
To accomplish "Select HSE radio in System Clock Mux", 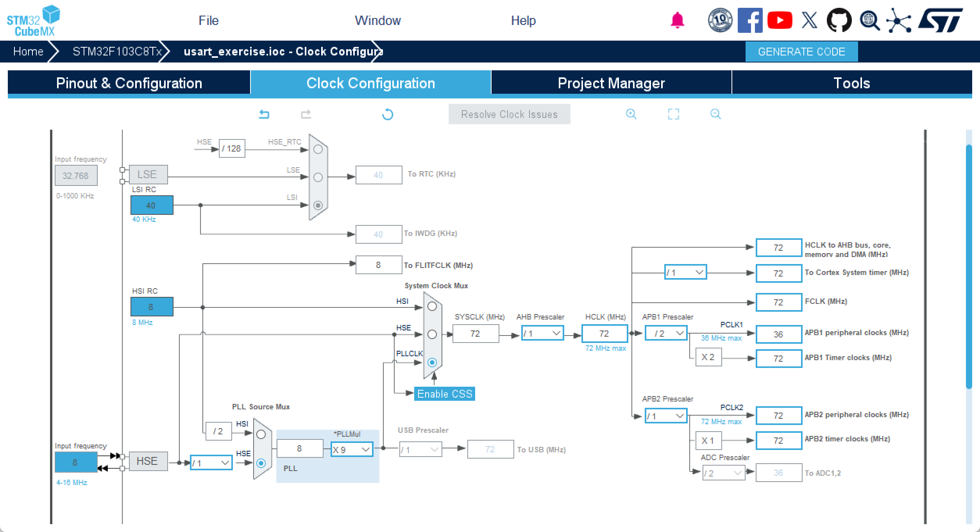I will 432,334.
